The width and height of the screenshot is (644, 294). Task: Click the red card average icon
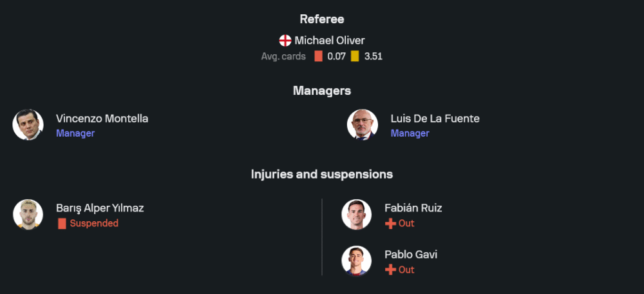click(x=318, y=56)
